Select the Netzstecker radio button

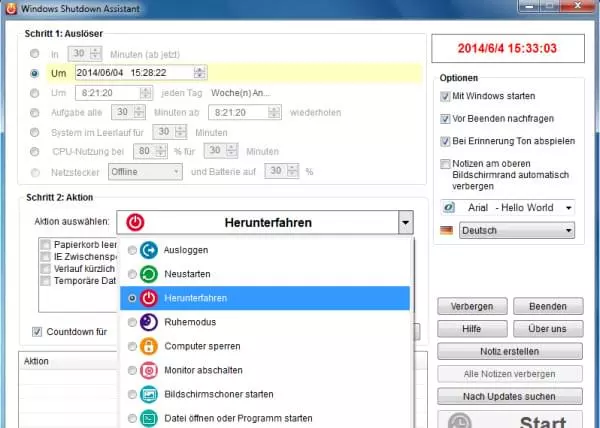click(x=35, y=173)
